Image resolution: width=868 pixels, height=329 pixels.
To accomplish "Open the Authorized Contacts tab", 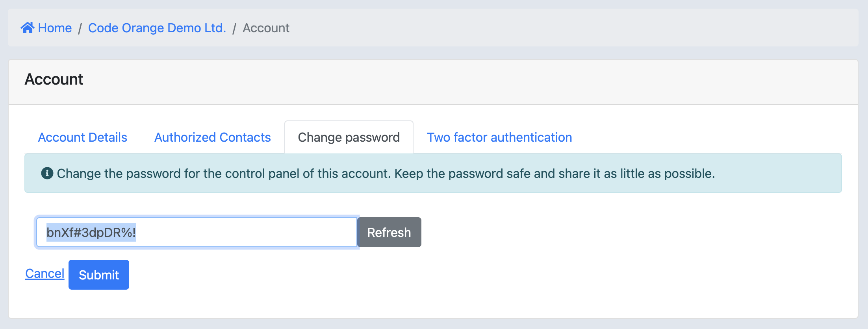I will 213,137.
